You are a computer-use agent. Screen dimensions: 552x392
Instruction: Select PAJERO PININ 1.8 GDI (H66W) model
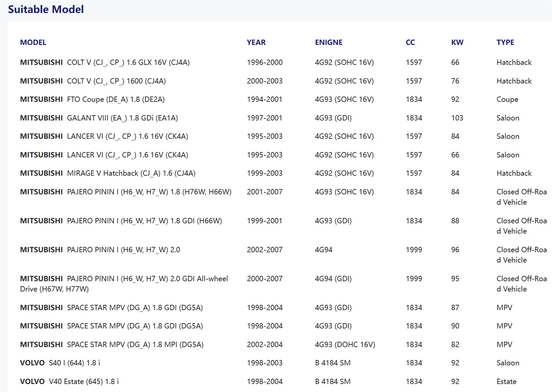[121, 221]
